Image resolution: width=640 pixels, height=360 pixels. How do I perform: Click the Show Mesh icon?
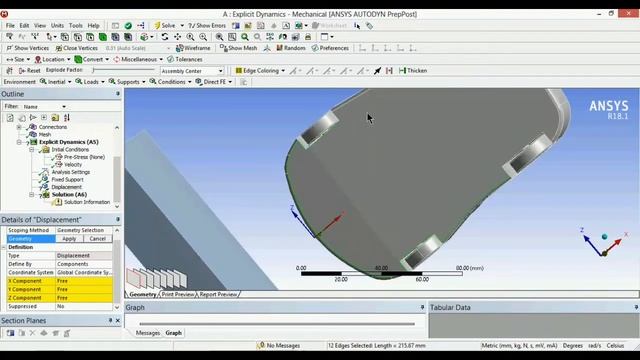coord(223,48)
